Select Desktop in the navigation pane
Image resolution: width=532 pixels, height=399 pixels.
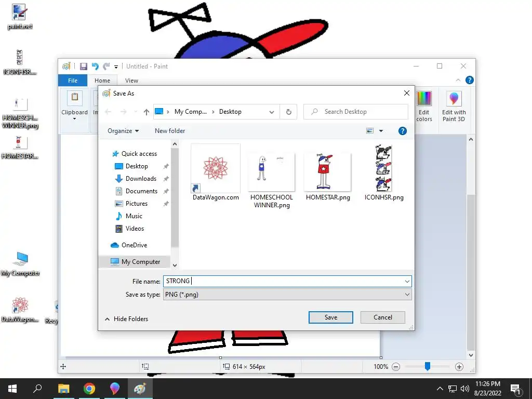point(137,166)
